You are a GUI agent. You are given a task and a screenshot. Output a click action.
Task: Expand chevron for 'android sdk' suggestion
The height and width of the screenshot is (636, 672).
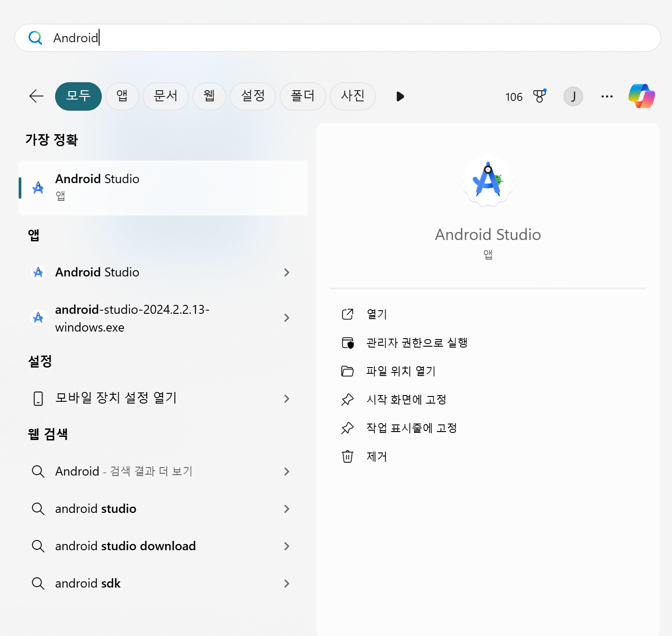[287, 584]
